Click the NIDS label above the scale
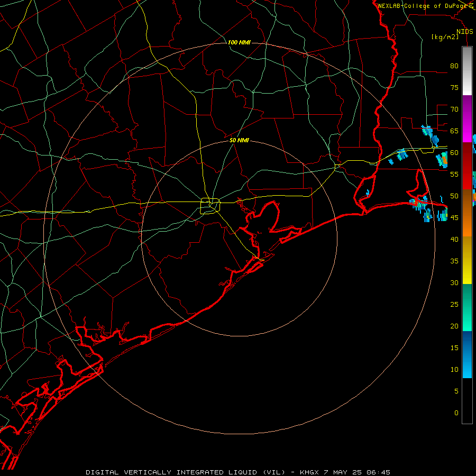 tap(465, 32)
